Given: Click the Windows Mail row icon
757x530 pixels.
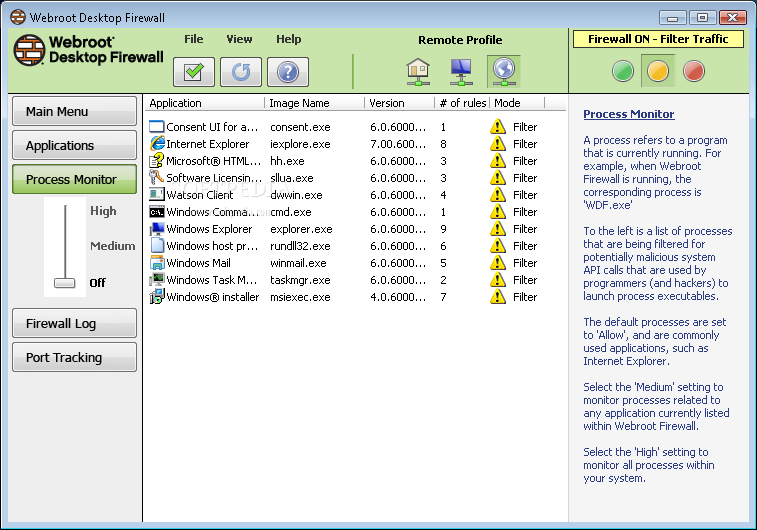Looking at the screenshot, I should pos(157,263).
